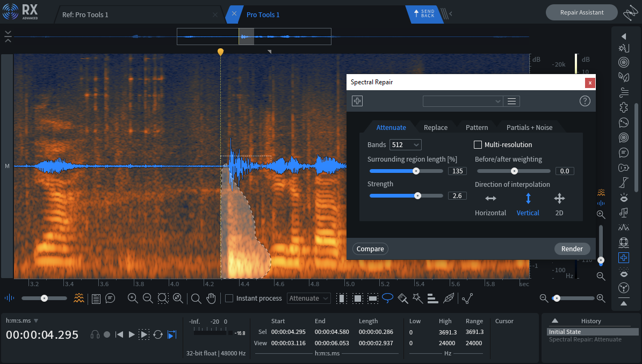Toggle the record button
Image resolution: width=642 pixels, height=364 pixels.
(x=107, y=334)
